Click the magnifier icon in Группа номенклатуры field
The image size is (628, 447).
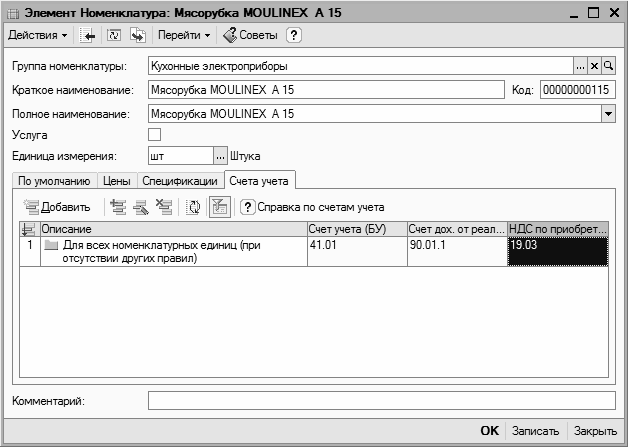click(608, 66)
